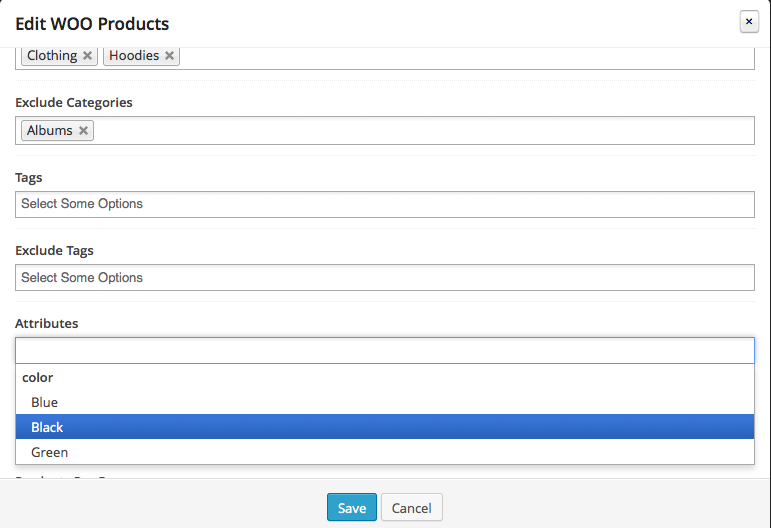
Task: Click the Attributes field label
Action: click(47, 323)
